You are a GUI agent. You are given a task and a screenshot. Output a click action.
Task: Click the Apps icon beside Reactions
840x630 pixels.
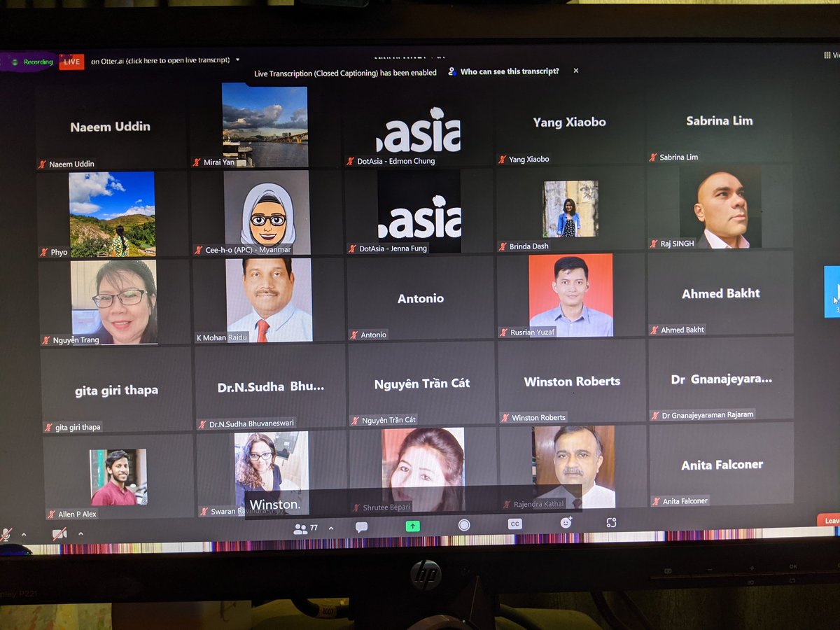(x=611, y=522)
